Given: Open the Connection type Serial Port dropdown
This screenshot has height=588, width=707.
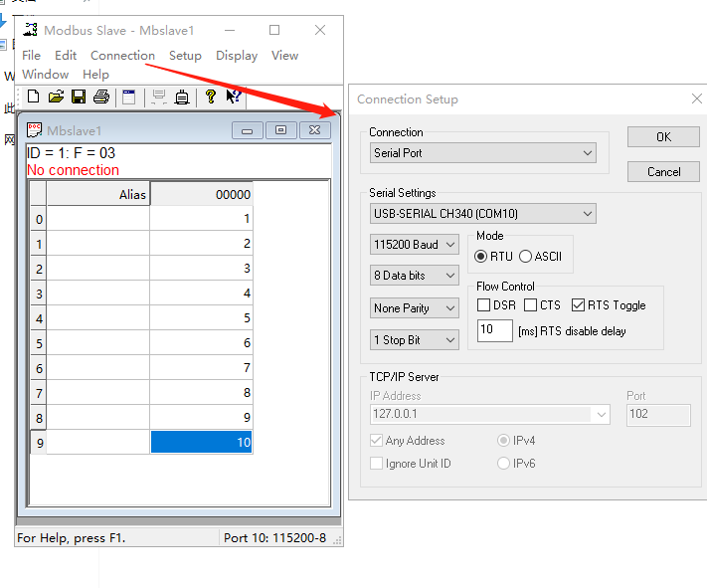Looking at the screenshot, I should pyautogui.click(x=482, y=153).
